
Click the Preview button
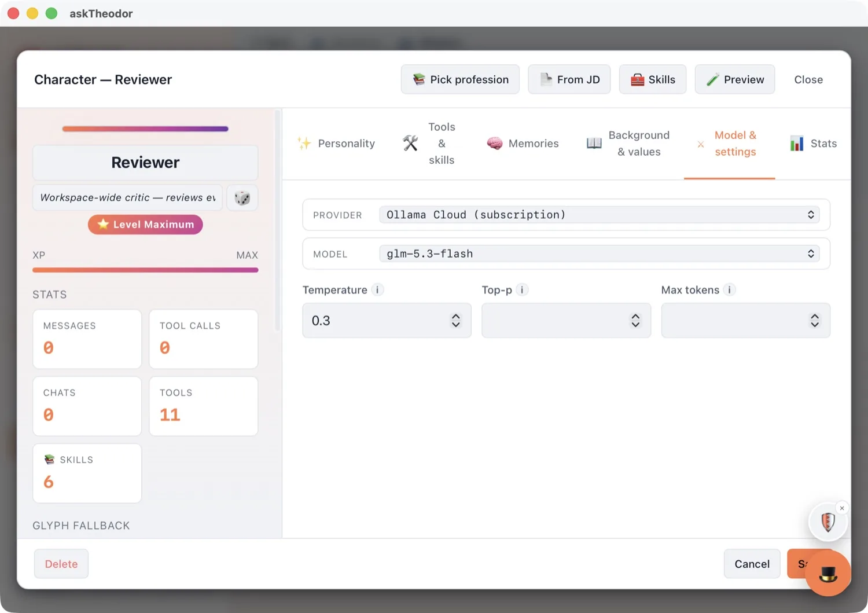[735, 79]
